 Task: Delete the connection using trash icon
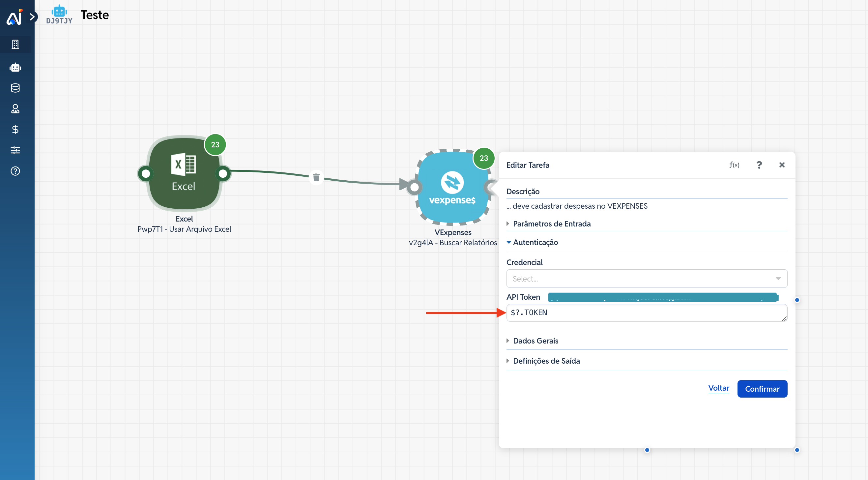tap(316, 177)
